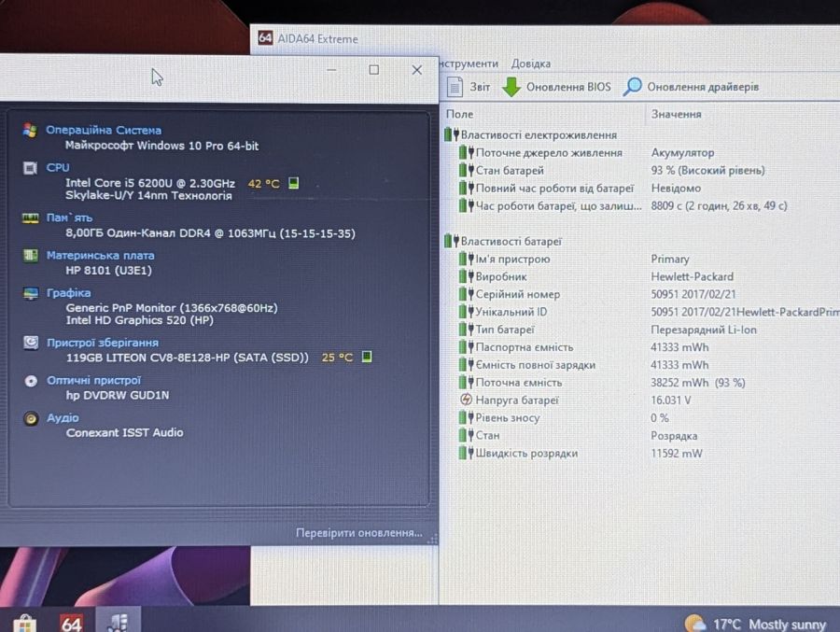Click the Операційна Система Windows flag icon
This screenshot has height=632, width=840.
tap(30, 131)
